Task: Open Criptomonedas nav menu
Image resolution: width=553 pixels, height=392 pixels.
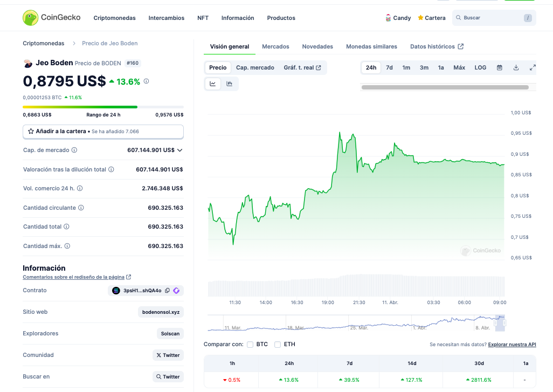Action: (114, 18)
